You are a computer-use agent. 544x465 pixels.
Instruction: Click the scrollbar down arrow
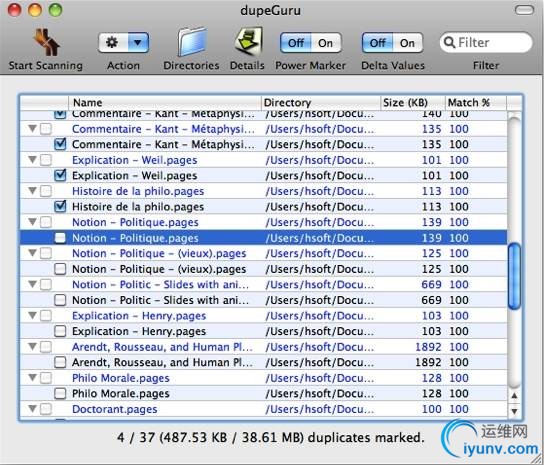point(514,411)
